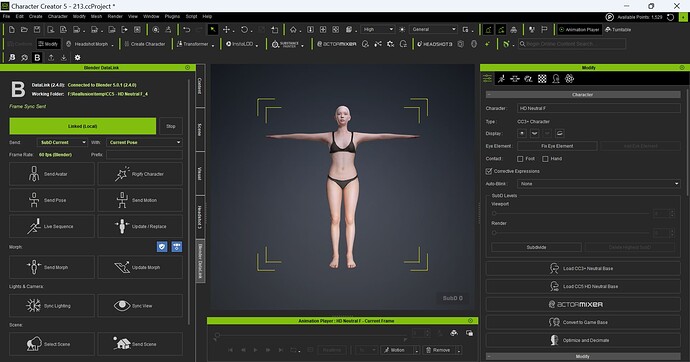The width and height of the screenshot is (690, 362).
Task: Click the Undo arrow icon
Action: click(x=187, y=29)
